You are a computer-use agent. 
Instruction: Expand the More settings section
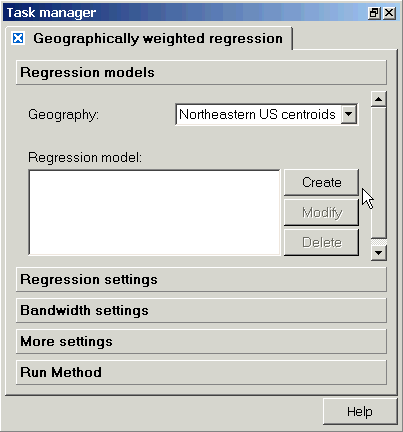coord(201,341)
